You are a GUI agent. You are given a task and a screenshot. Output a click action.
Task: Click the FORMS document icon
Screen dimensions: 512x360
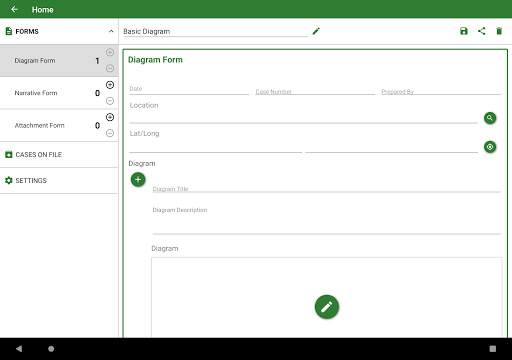tap(9, 31)
